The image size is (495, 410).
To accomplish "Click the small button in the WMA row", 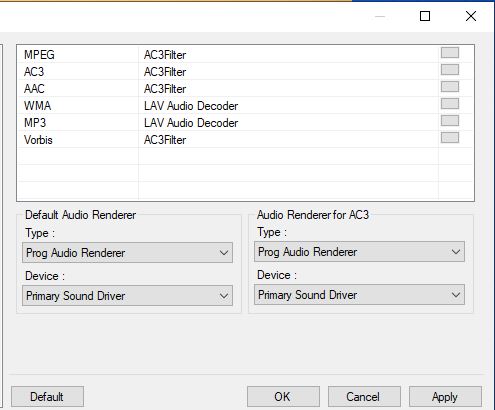I will pyautogui.click(x=450, y=104).
